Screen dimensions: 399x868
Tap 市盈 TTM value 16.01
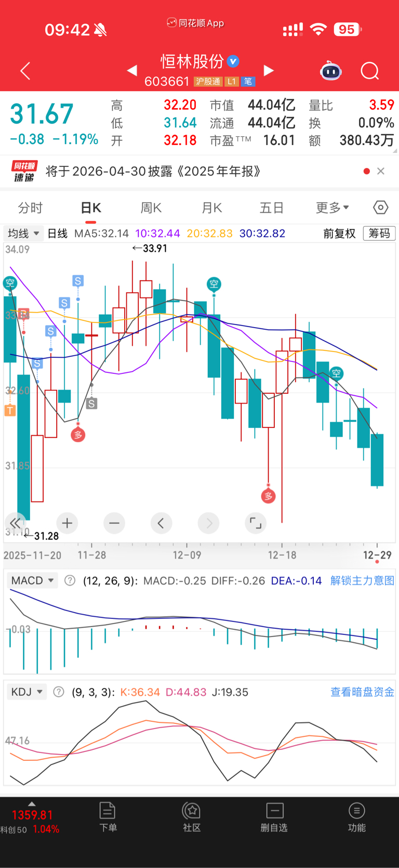click(x=279, y=140)
